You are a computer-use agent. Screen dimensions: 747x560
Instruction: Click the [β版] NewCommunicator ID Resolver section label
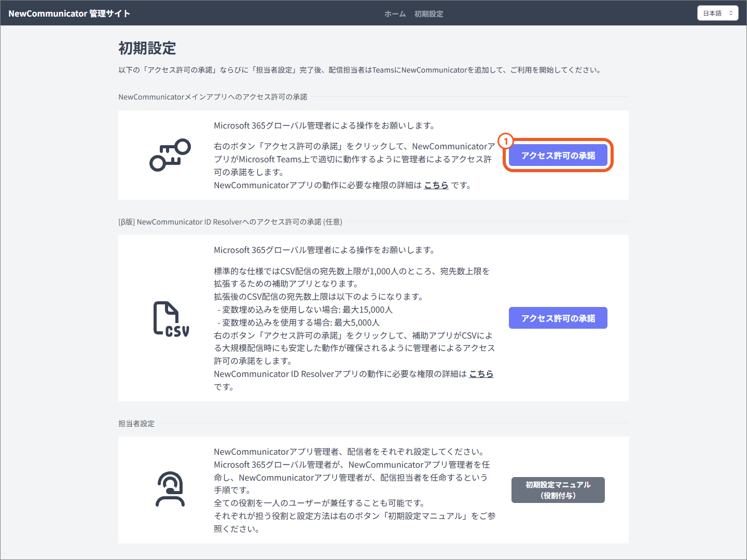pyautogui.click(x=230, y=222)
